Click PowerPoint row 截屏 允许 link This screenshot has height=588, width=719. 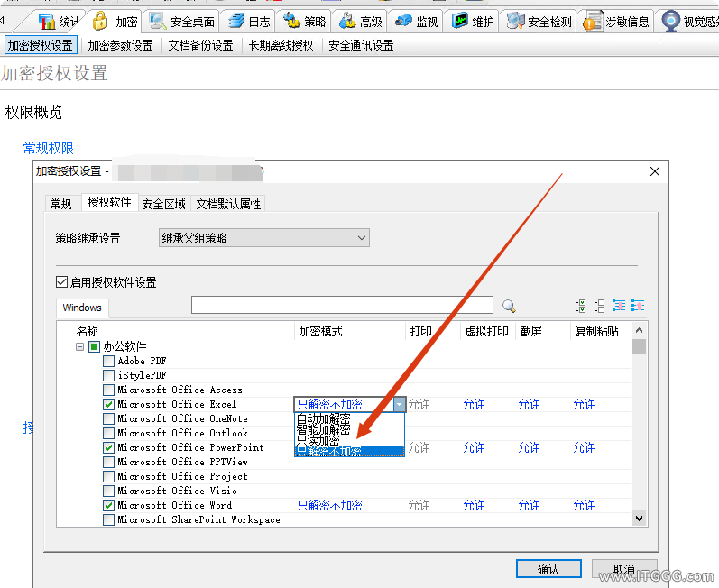(x=529, y=447)
